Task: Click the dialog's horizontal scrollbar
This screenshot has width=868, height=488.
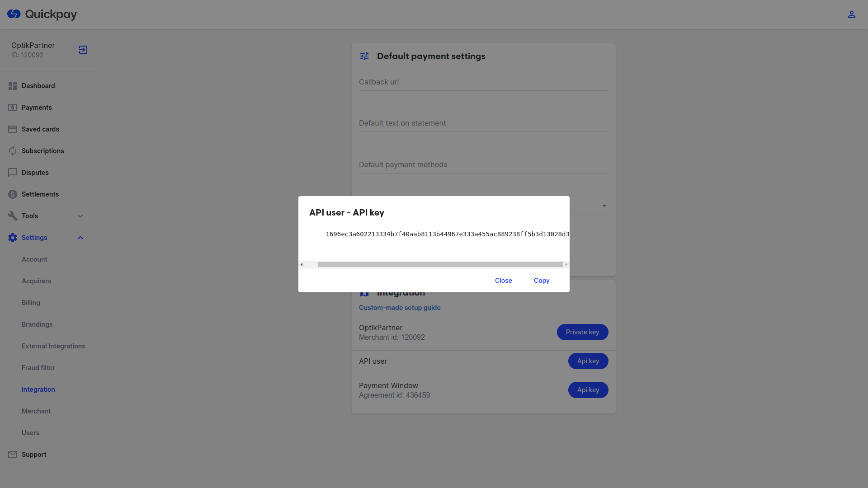Action: point(439,265)
